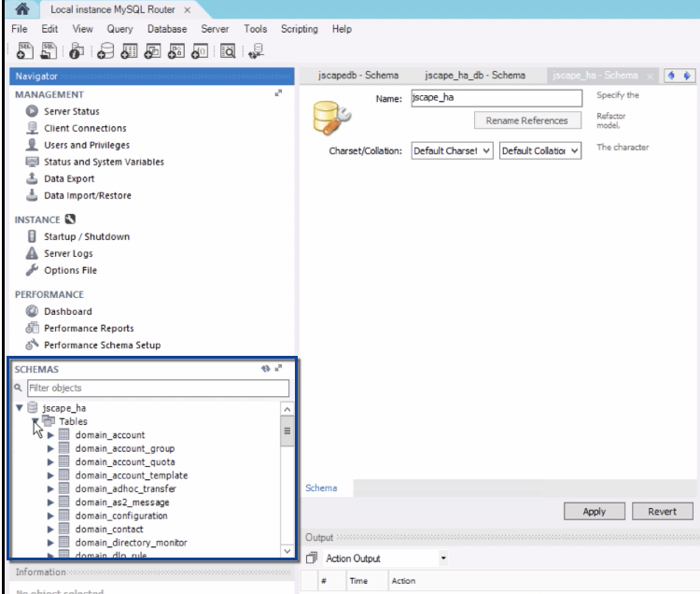
Task: Select the domain_as2_message table row
Action: [122, 502]
